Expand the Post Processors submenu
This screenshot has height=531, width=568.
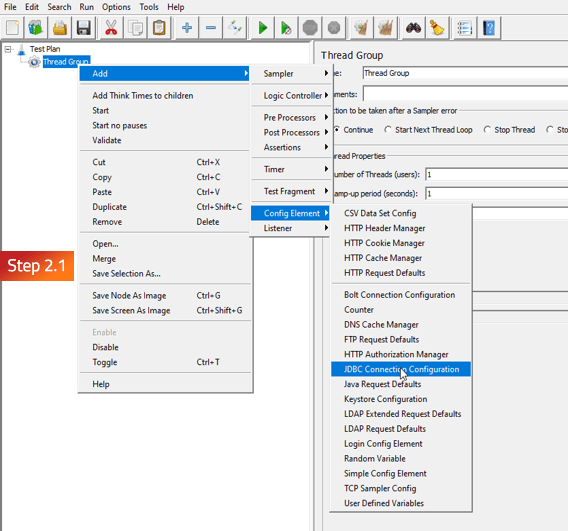[291, 133]
